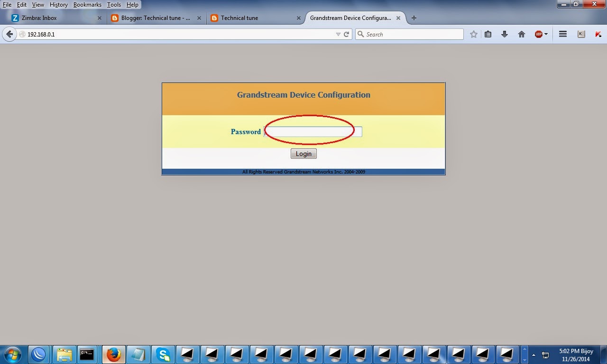Screen dimensions: 607x364
Task: Open the Tools menu
Action: [x=114, y=5]
